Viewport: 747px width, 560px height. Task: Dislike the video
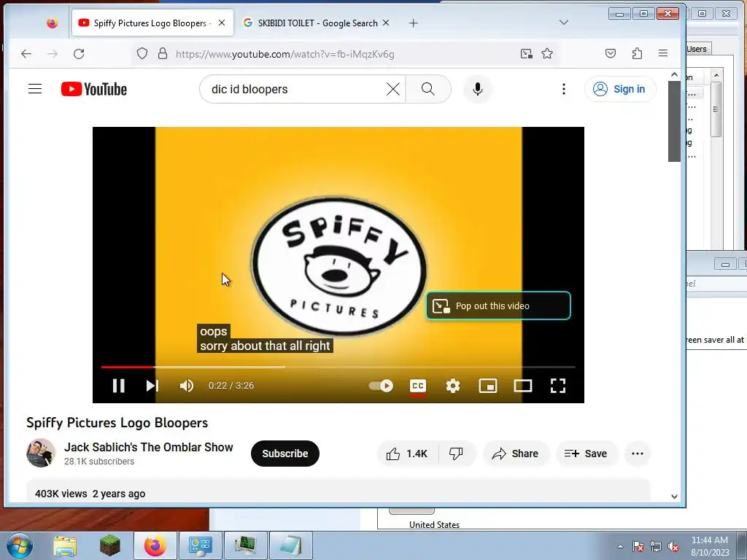click(457, 454)
